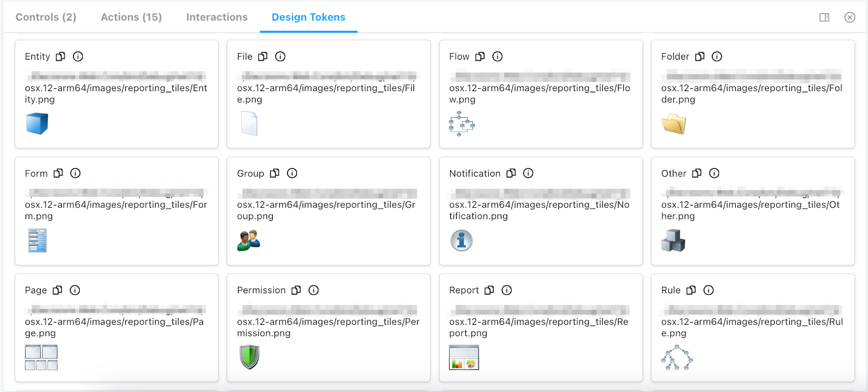Copy the Report token name
Image resolution: width=868 pixels, height=392 pixels.
click(x=489, y=291)
